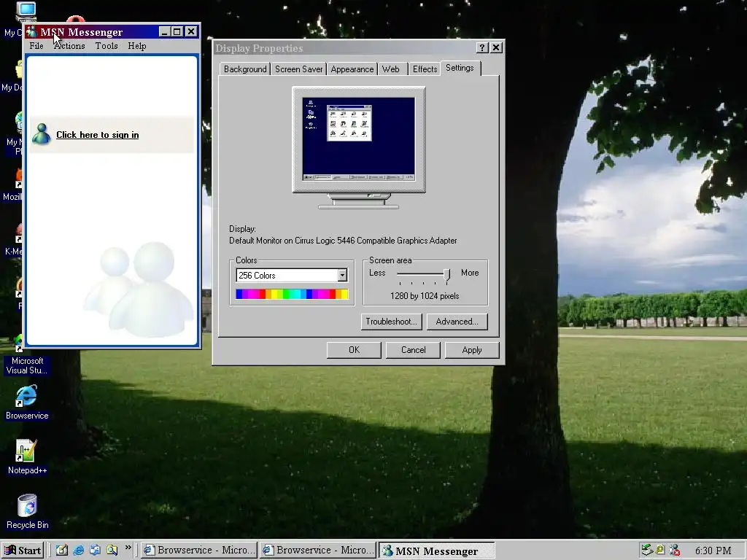
Task: Switch to the Effects tab
Action: coord(425,69)
